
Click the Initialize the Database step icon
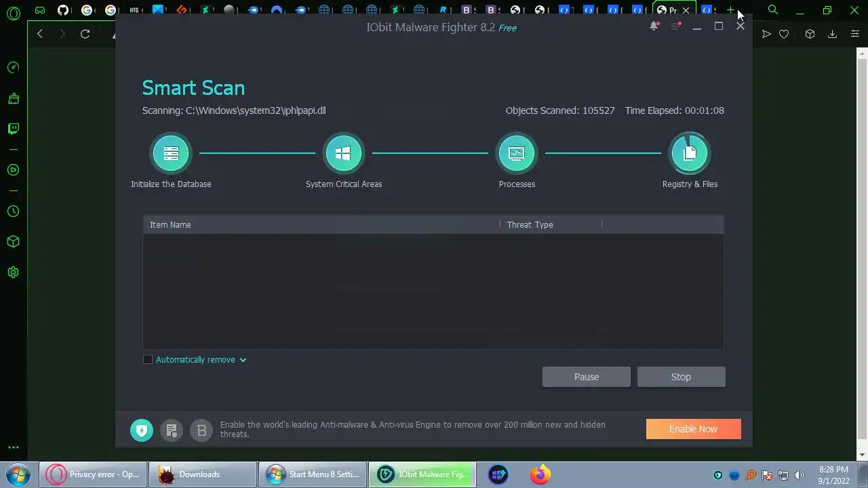click(171, 153)
